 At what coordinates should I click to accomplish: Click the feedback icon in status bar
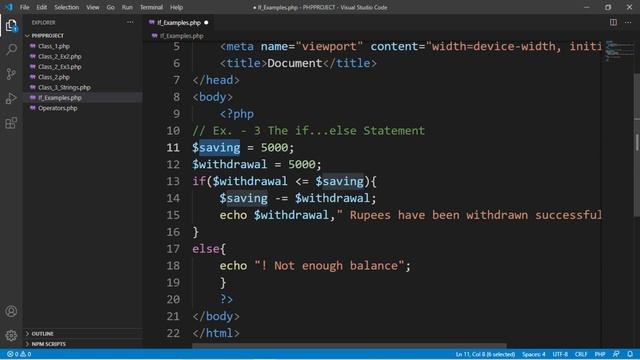tap(616, 354)
